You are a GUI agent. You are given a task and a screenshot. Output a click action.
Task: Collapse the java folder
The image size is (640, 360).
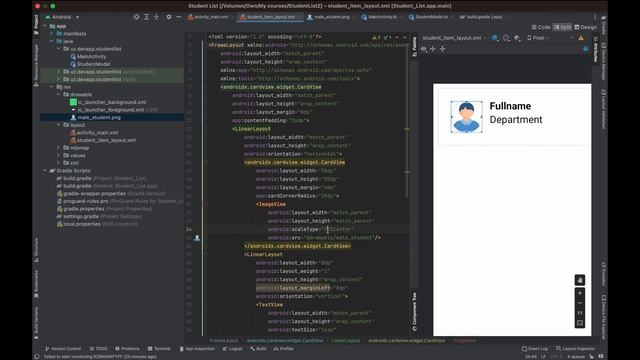pos(52,41)
